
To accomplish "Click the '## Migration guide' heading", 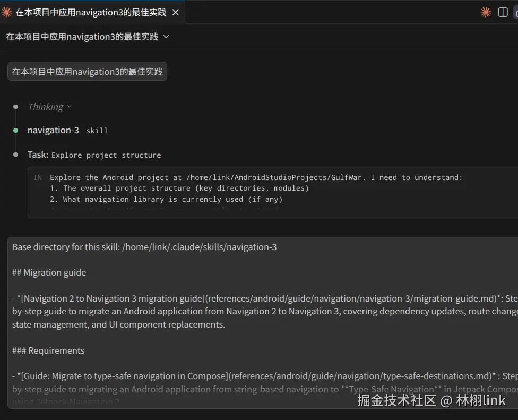I will [49, 272].
